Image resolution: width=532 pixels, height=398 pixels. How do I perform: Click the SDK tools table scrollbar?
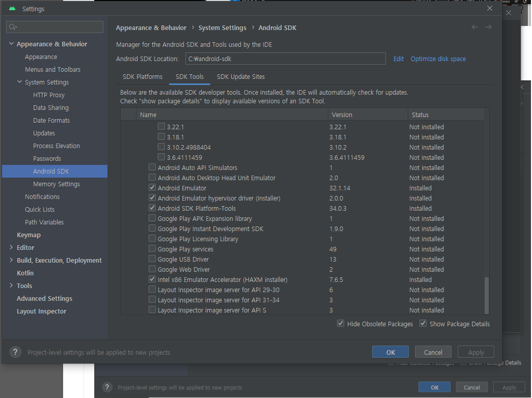[x=487, y=295]
